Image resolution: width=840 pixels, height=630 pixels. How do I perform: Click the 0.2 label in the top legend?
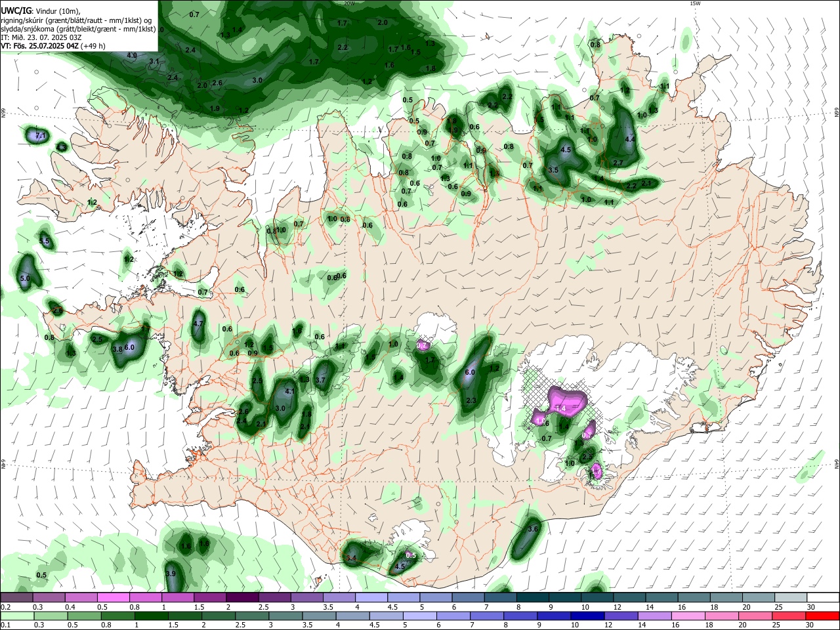click(x=5, y=607)
